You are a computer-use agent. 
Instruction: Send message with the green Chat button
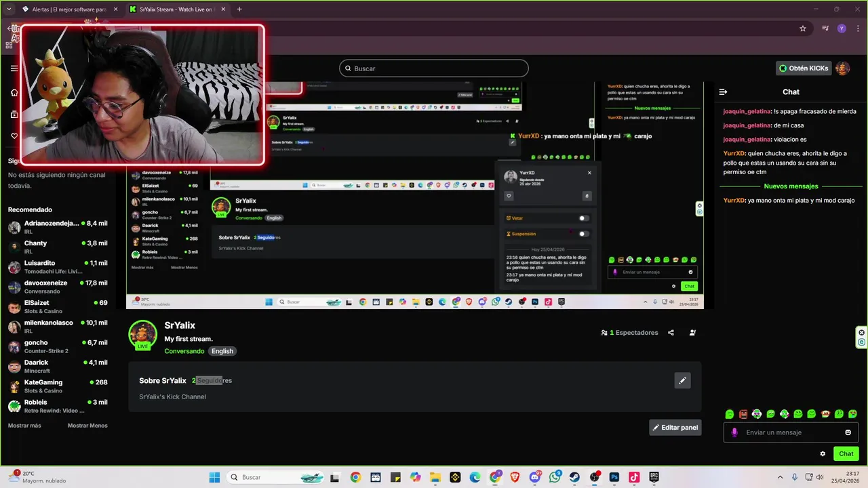(x=846, y=454)
